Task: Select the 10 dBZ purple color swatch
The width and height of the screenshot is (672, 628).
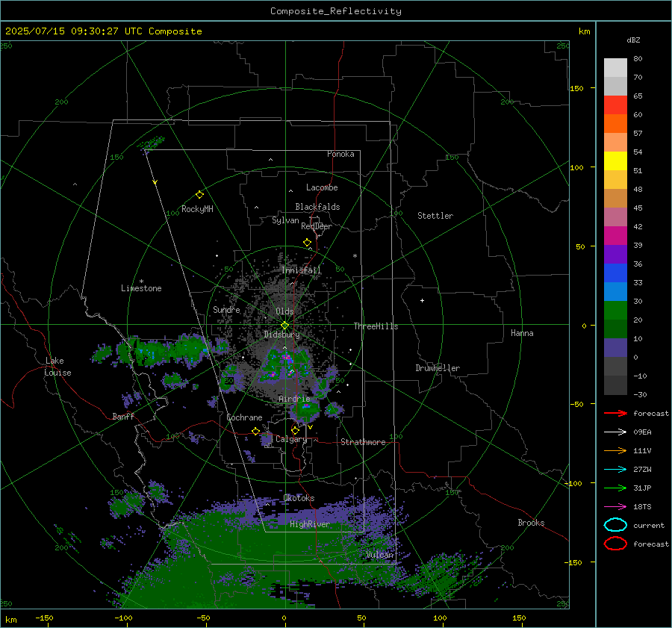Action: 615,347
